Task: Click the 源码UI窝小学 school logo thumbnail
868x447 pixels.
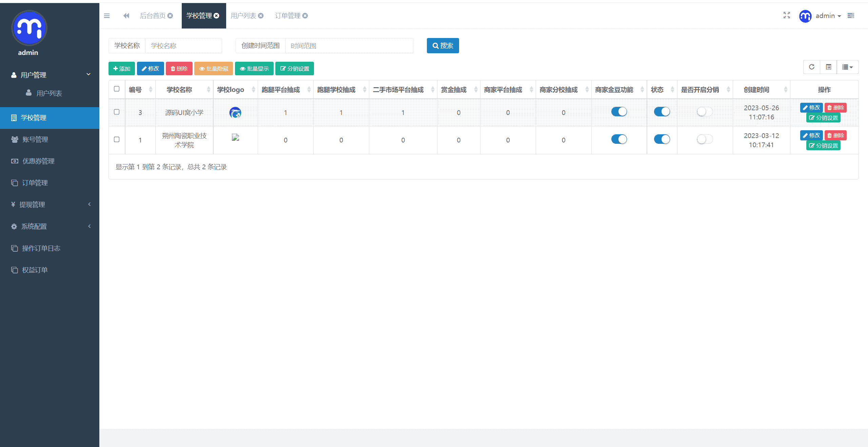Action: 235,113
